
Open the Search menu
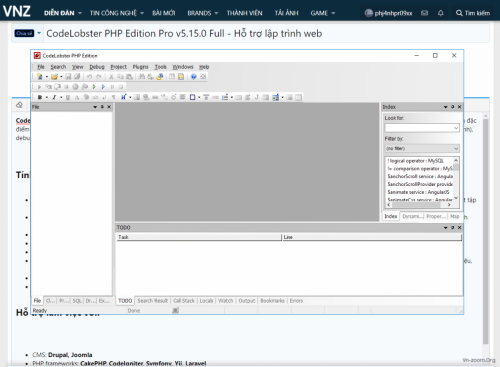coord(58,67)
